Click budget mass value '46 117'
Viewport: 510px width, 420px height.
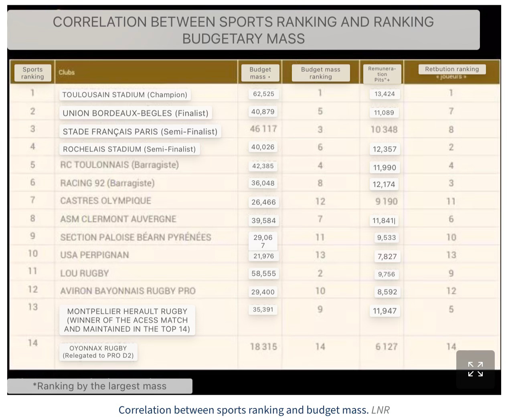263,129
